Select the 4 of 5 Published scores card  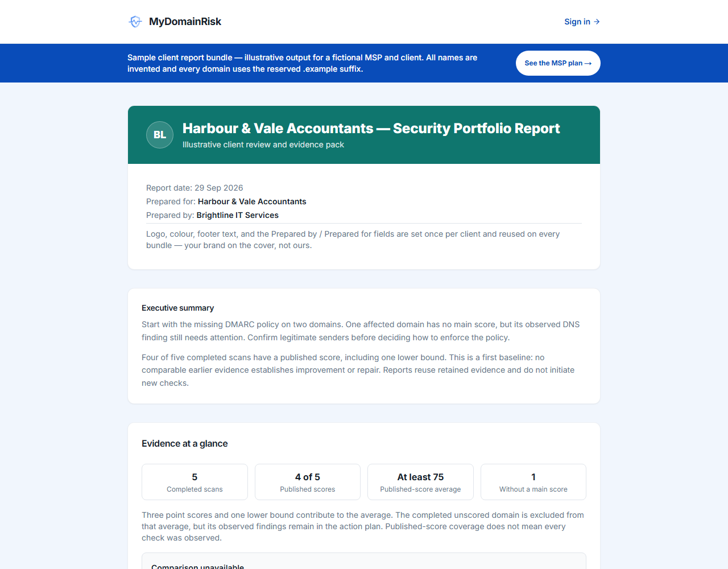pos(308,482)
